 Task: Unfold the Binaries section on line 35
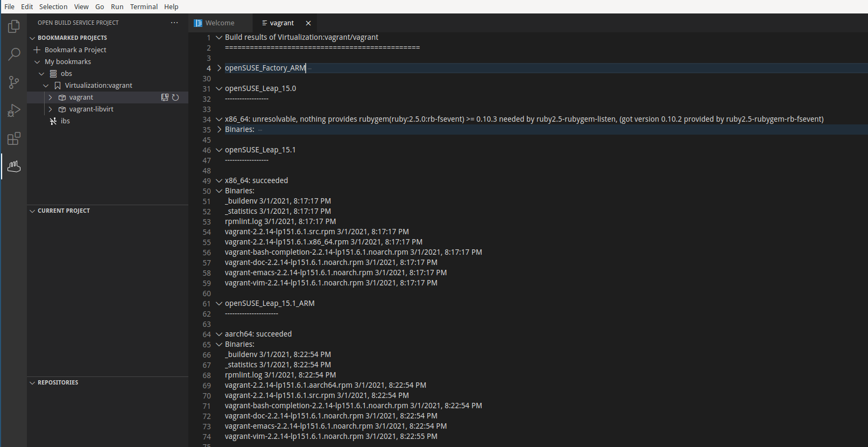coord(219,130)
